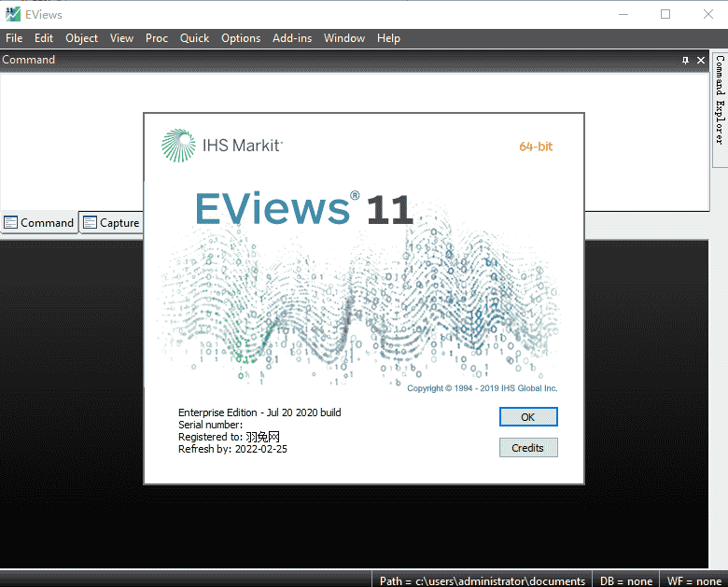Expand the Object menu

coord(81,38)
